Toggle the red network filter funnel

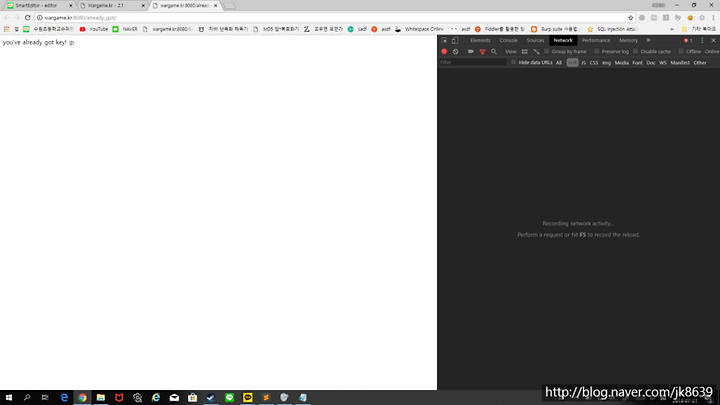tap(482, 51)
